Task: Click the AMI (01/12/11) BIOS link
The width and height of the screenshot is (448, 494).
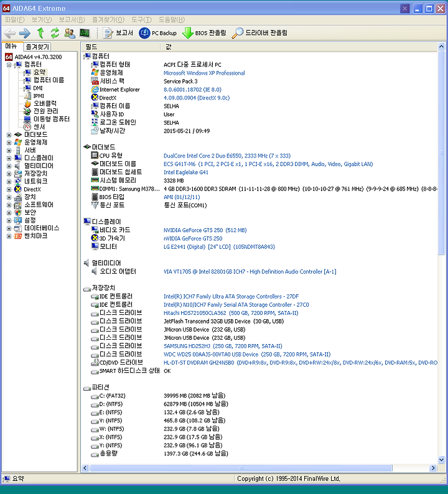Action: [x=182, y=197]
